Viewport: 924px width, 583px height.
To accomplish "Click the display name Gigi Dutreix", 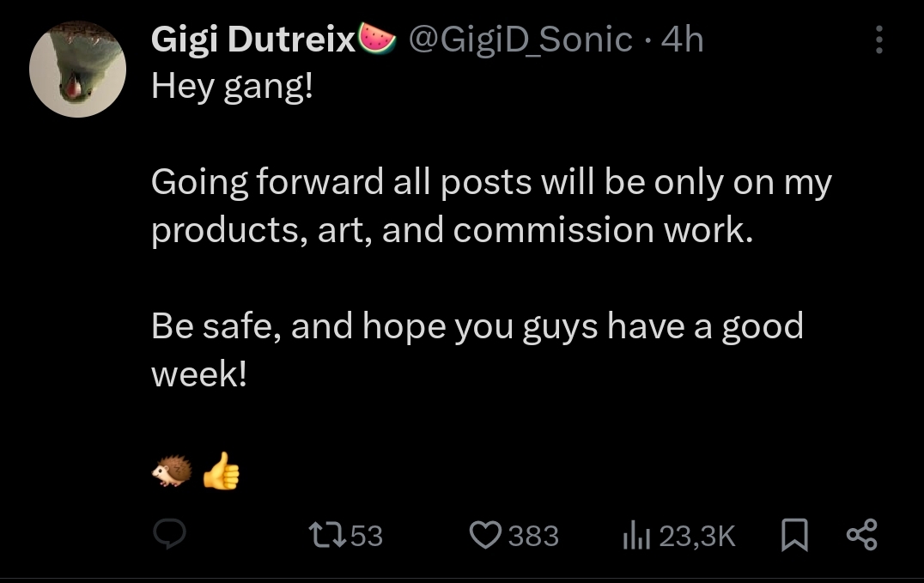I will point(253,39).
